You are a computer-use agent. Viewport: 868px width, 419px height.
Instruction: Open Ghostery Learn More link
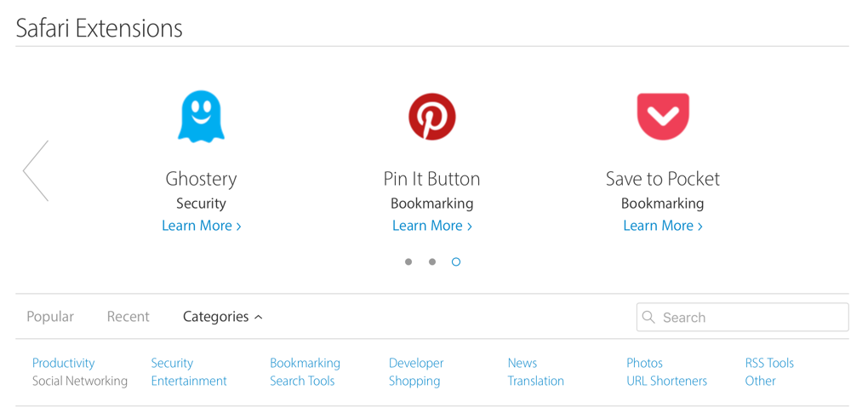pyautogui.click(x=202, y=226)
